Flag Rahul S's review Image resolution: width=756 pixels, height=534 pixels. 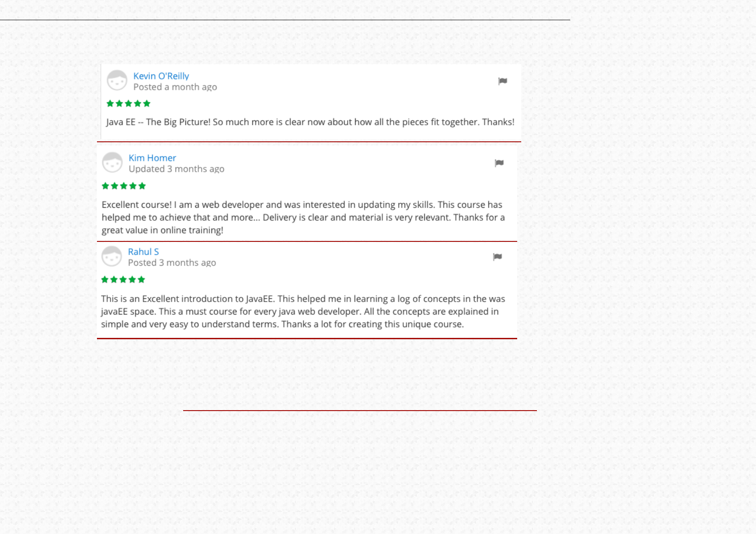[x=497, y=257]
